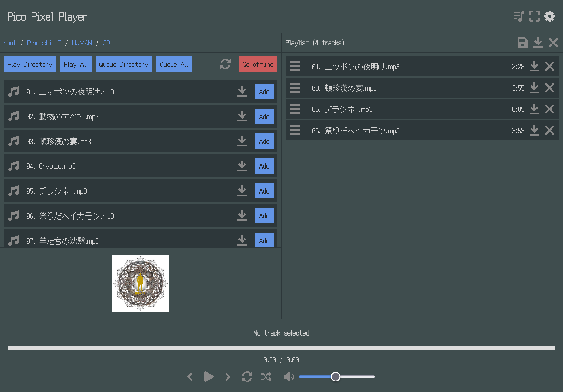
Task: Refresh the directory listing
Action: tap(225, 64)
